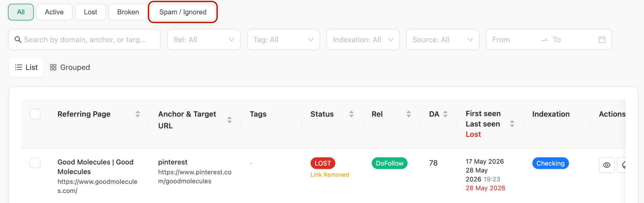Click the red 28 May 2026 lost date
The width and height of the screenshot is (644, 203).
tap(485, 188)
